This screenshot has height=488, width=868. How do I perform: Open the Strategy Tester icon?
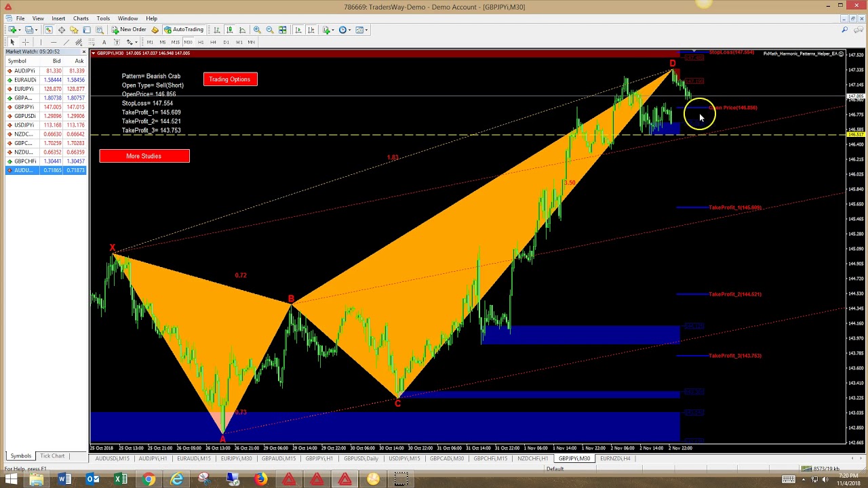coord(99,30)
